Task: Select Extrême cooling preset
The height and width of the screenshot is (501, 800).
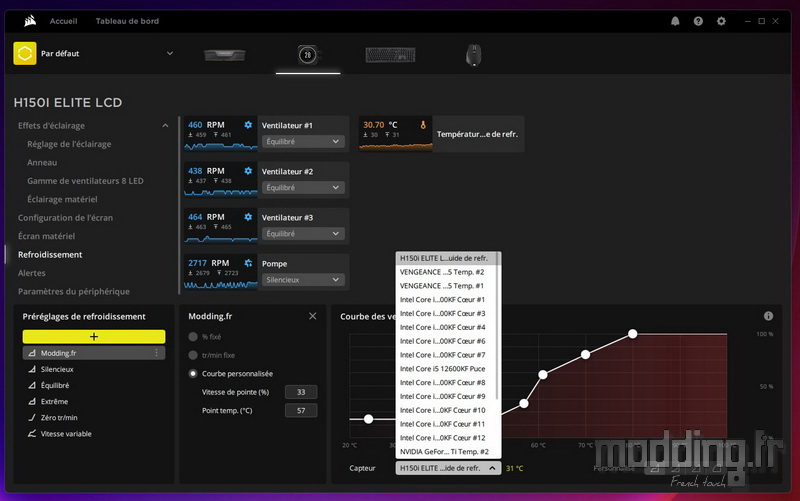Action: click(54, 402)
